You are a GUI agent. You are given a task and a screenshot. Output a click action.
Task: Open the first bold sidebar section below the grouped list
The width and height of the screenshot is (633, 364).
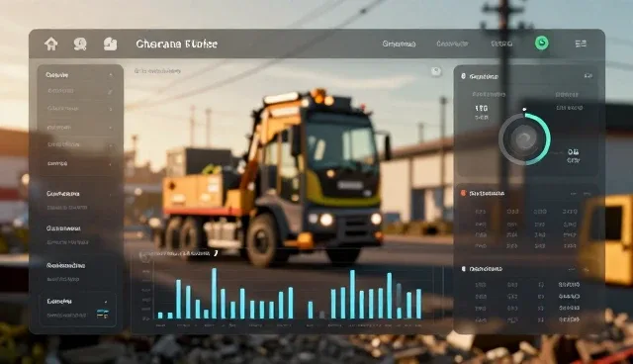coord(63,194)
